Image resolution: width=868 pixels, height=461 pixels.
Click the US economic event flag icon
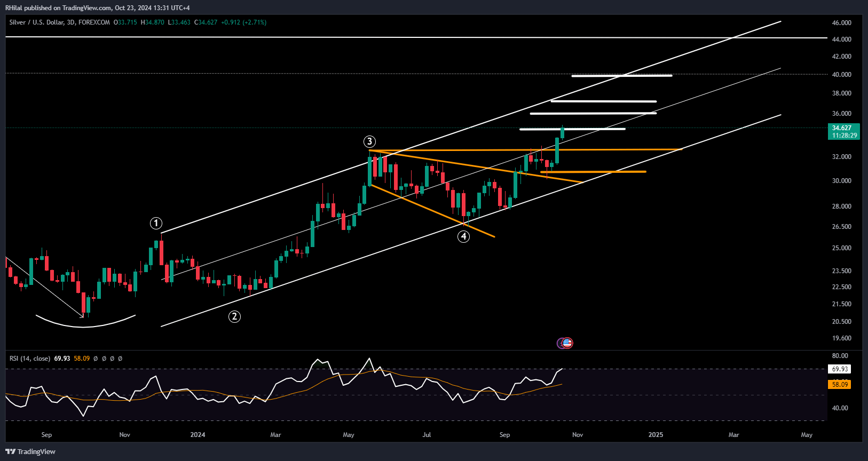pyautogui.click(x=567, y=343)
